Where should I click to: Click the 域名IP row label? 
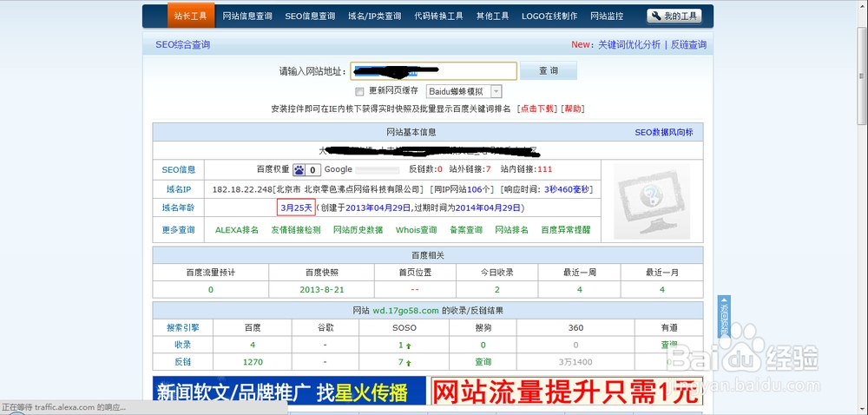pos(179,190)
